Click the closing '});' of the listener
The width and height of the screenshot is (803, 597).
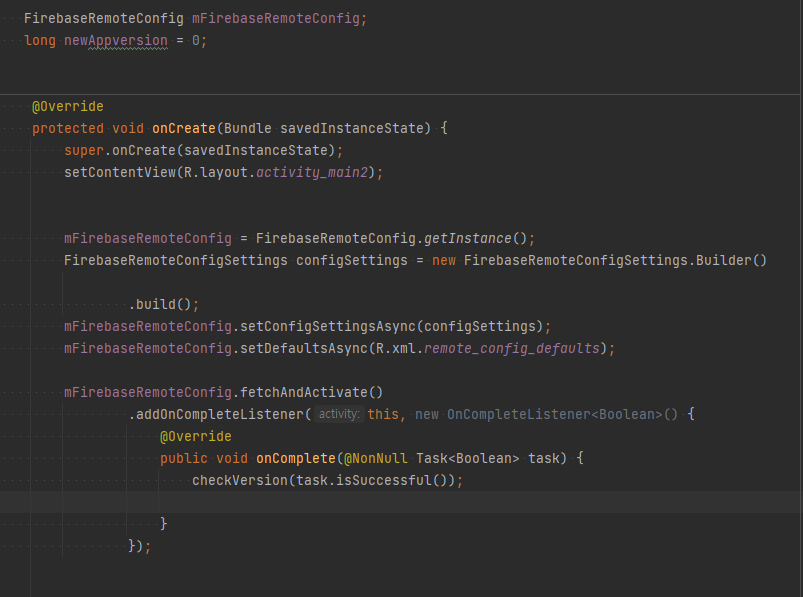tap(139, 546)
